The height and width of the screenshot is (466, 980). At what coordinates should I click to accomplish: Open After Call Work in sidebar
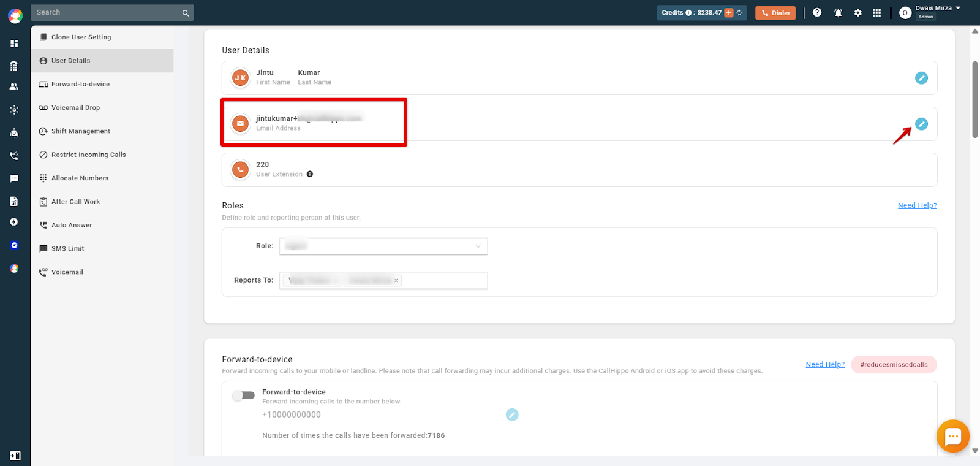[x=102, y=202]
